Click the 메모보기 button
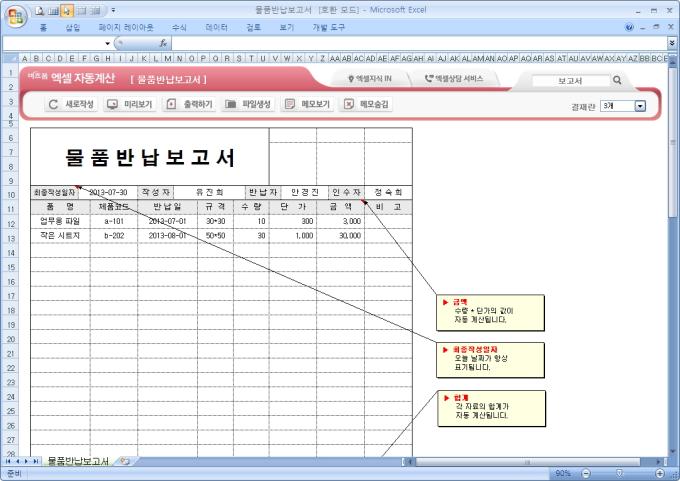 [x=307, y=104]
